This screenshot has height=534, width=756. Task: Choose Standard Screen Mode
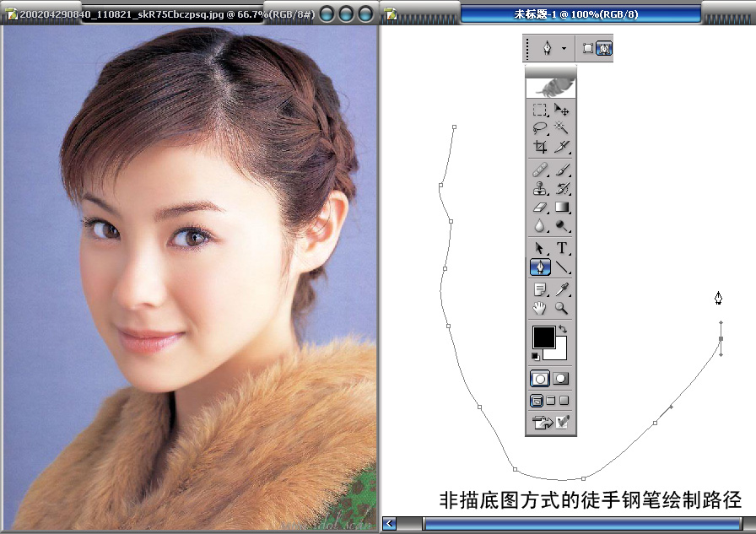click(536, 401)
